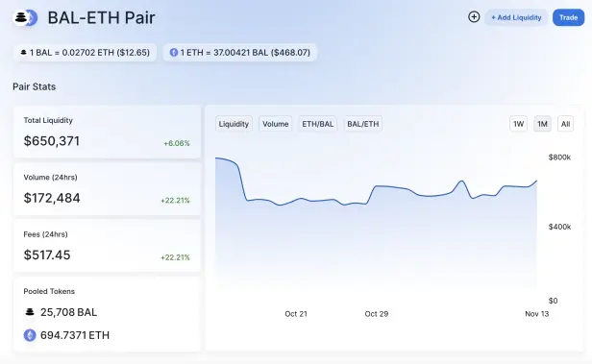
Task: Click the circled plus bookmark icon
Action: (474, 17)
